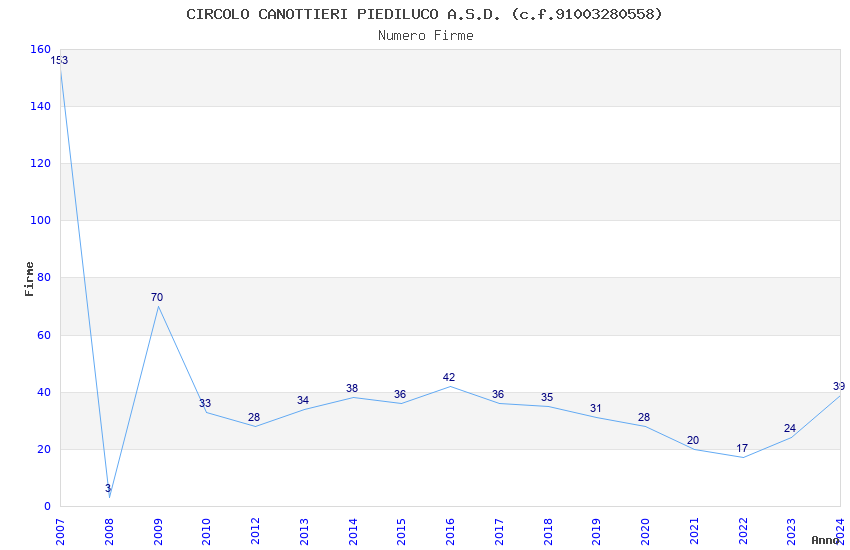
Task: Select the data label 36 above 2015
Action: point(400,394)
